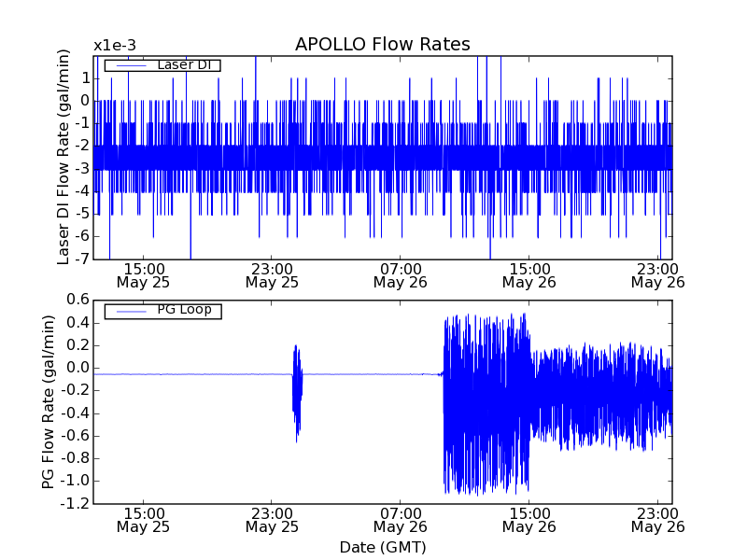The width and height of the screenshot is (747, 560).
Task: Click the 07:00 May 26 tick under top plot
Action: pyautogui.click(x=401, y=274)
